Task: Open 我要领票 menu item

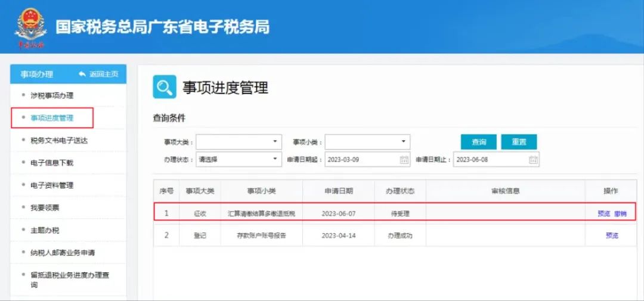Action: [x=45, y=208]
